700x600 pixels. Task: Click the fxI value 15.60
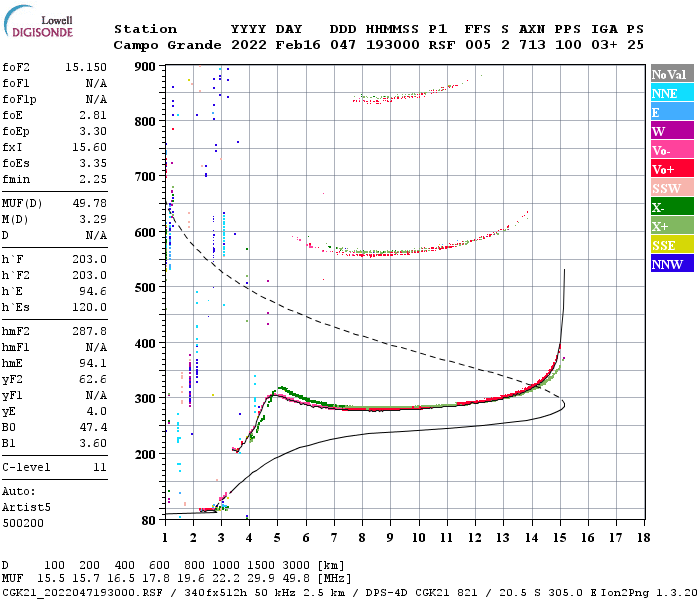click(89, 147)
